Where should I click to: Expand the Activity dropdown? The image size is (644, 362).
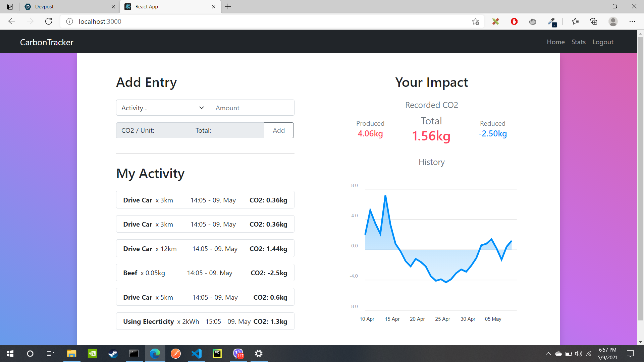163,108
